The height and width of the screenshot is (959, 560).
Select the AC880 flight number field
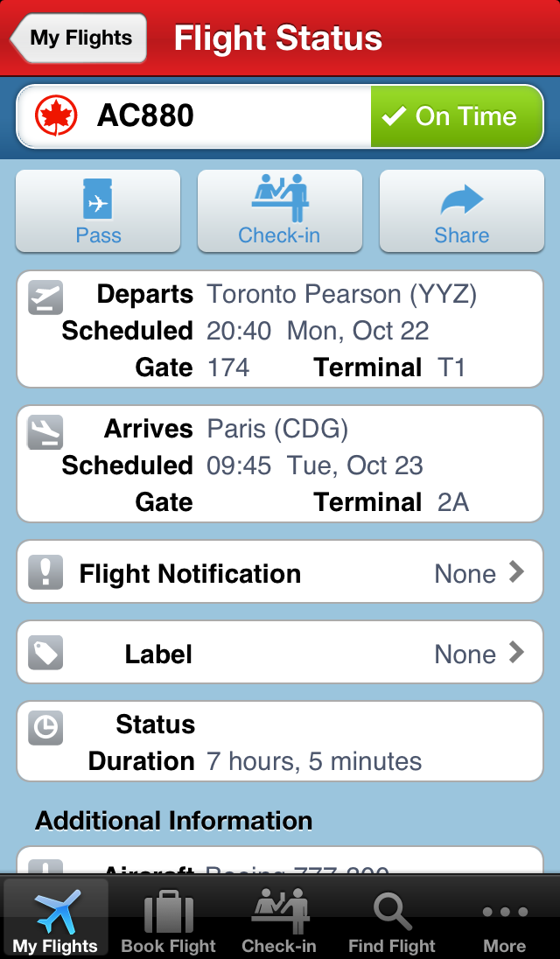192,116
